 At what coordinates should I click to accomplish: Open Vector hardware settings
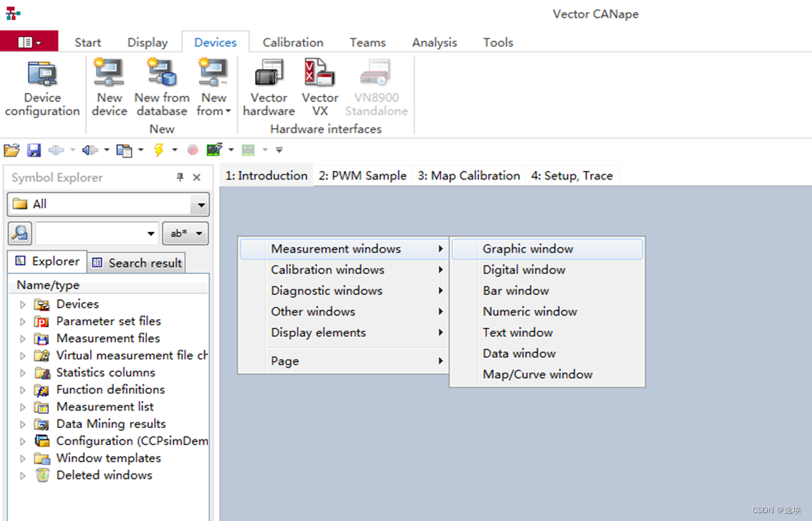pos(269,89)
